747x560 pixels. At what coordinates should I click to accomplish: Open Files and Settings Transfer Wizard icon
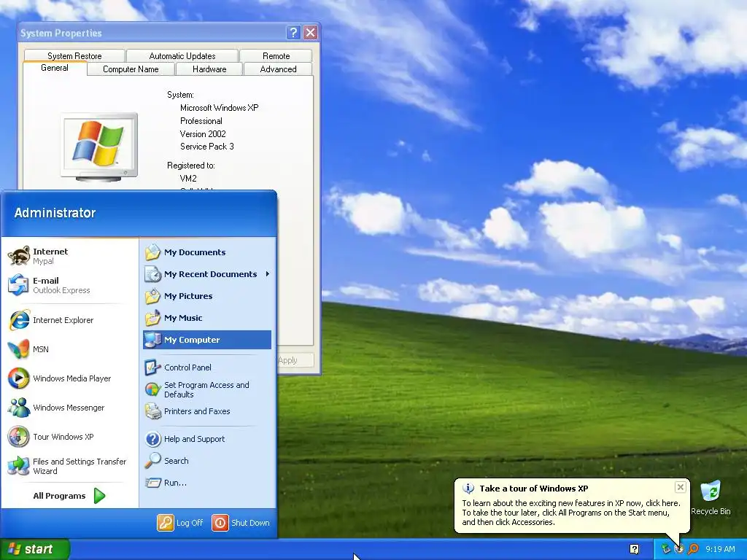[18, 466]
